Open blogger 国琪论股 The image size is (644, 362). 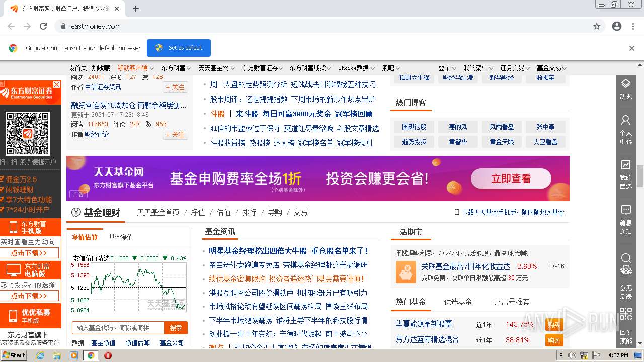(x=414, y=127)
